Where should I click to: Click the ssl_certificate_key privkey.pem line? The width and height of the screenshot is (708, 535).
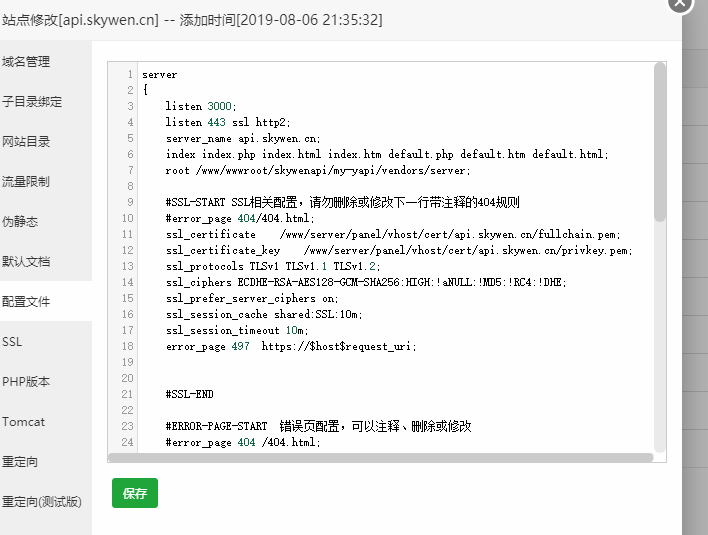[x=399, y=250]
